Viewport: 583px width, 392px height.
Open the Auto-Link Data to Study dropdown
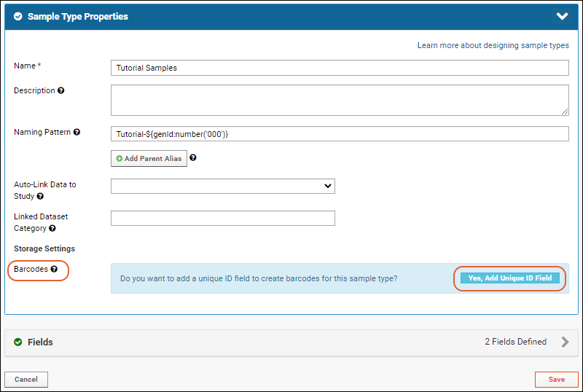click(223, 186)
